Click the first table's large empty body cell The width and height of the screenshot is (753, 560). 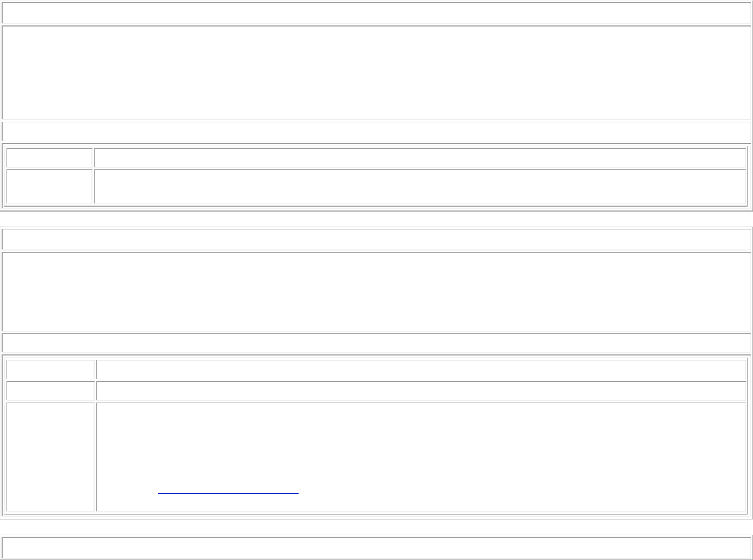point(376,73)
